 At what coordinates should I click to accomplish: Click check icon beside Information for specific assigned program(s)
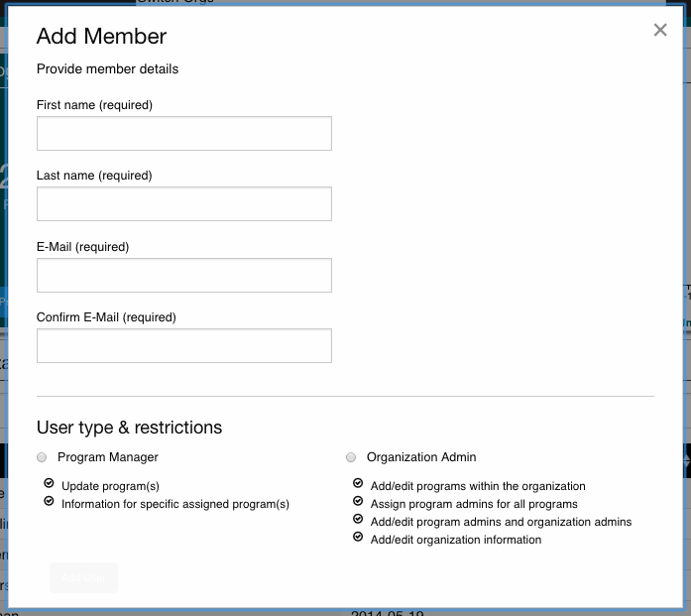point(49,501)
